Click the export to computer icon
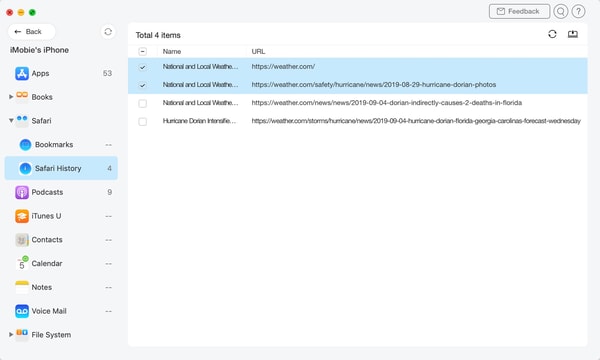 pos(573,34)
